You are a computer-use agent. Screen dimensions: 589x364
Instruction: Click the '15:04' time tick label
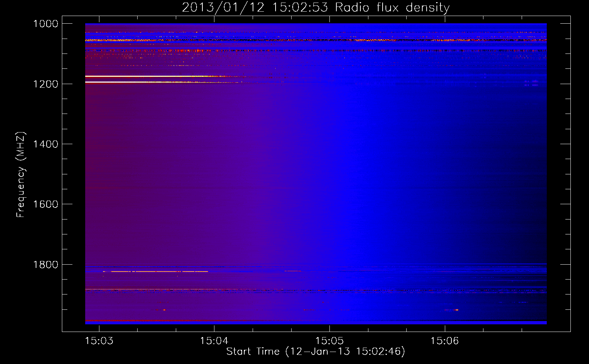pyautogui.click(x=214, y=341)
